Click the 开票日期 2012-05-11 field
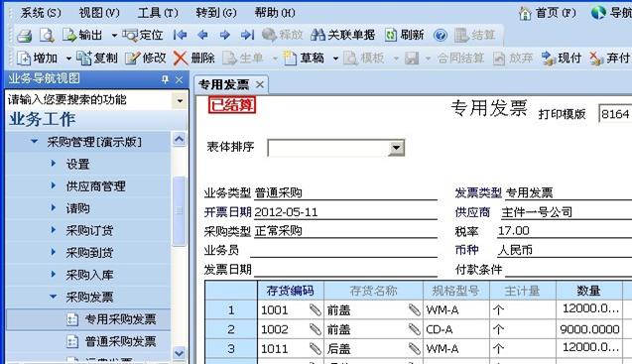The height and width of the screenshot is (364, 632). [x=345, y=212]
